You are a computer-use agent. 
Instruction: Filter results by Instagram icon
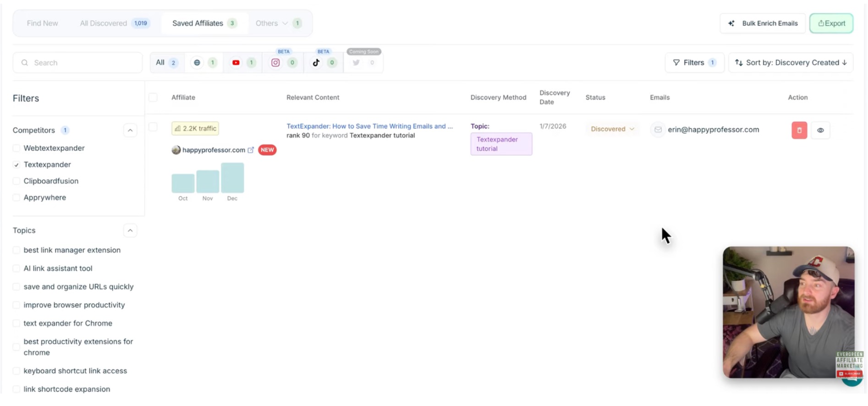pos(275,63)
